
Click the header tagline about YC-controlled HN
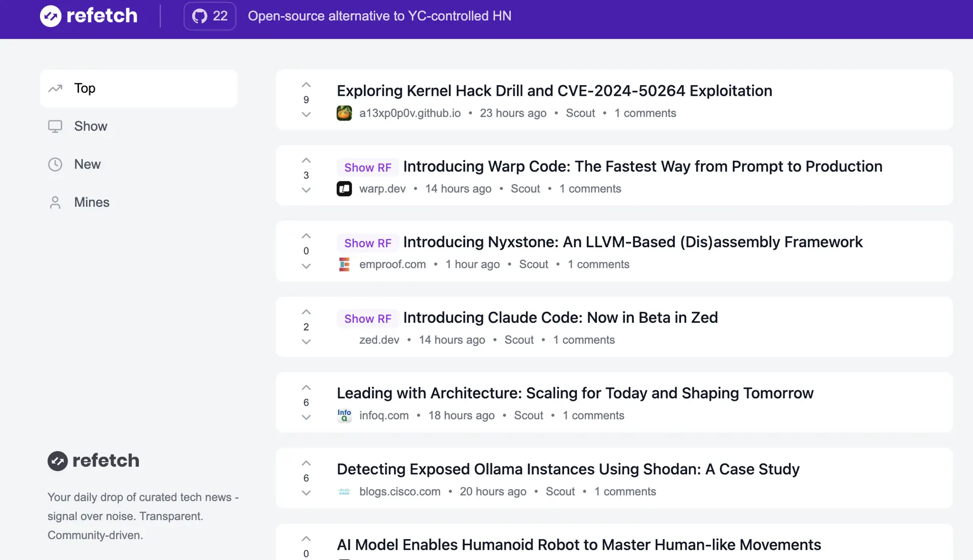pyautogui.click(x=380, y=16)
